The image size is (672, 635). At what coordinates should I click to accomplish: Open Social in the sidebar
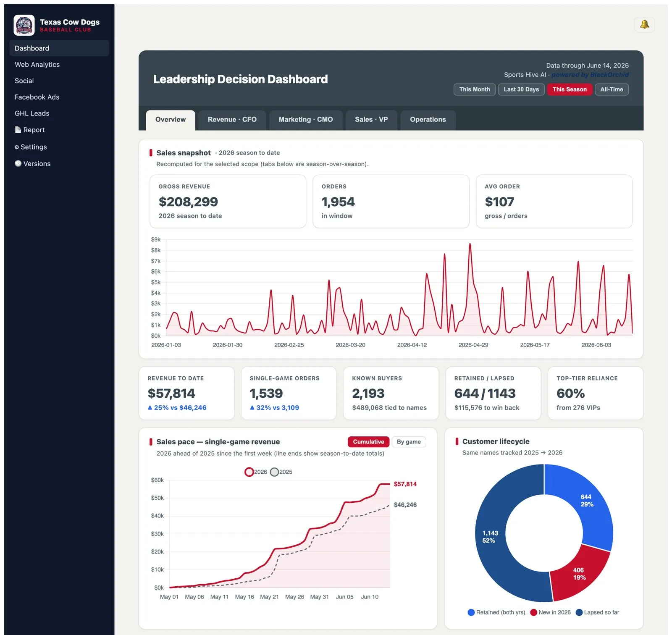[59, 81]
